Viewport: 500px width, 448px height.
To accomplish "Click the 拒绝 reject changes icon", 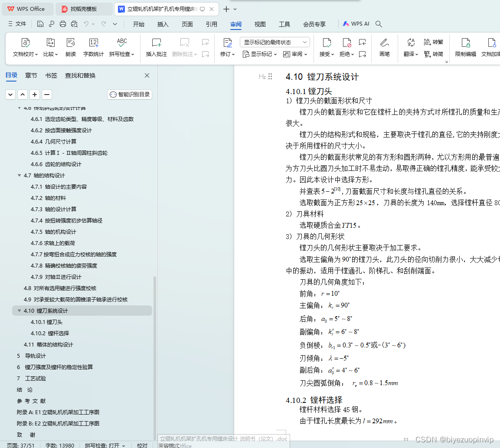I will click(x=346, y=43).
